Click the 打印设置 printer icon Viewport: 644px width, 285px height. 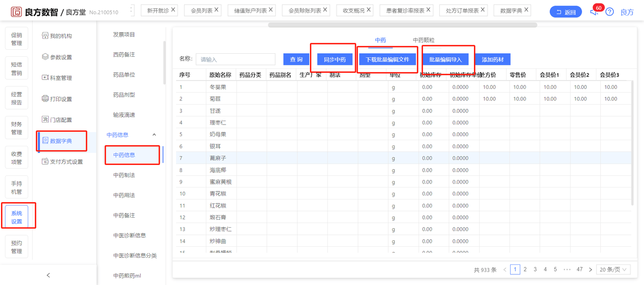coord(45,99)
